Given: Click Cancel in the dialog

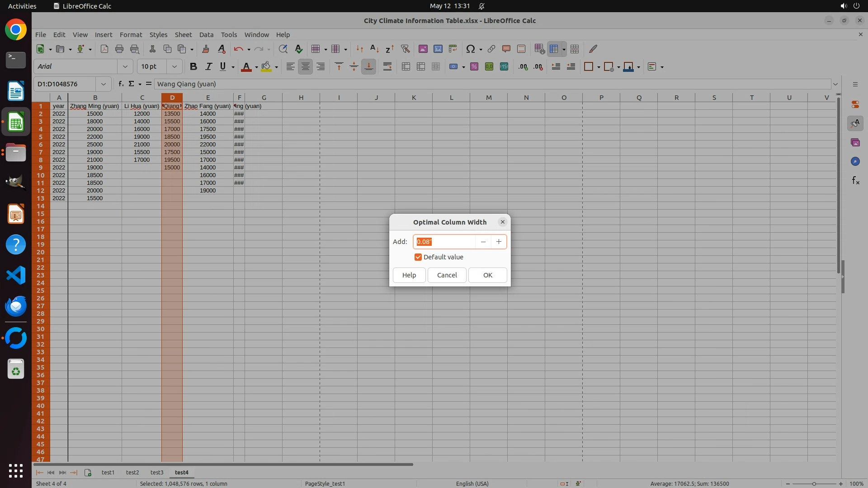Looking at the screenshot, I should coord(447,275).
